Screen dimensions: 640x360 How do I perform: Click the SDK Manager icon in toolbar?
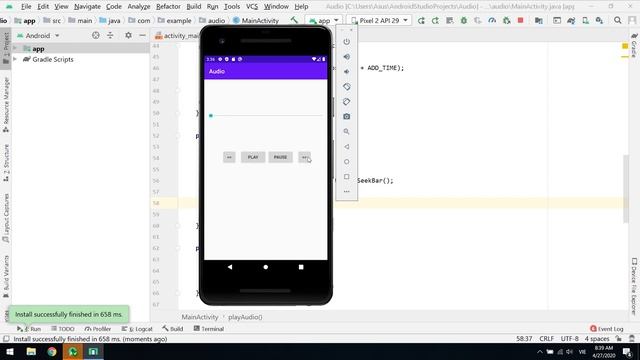tap(599, 20)
